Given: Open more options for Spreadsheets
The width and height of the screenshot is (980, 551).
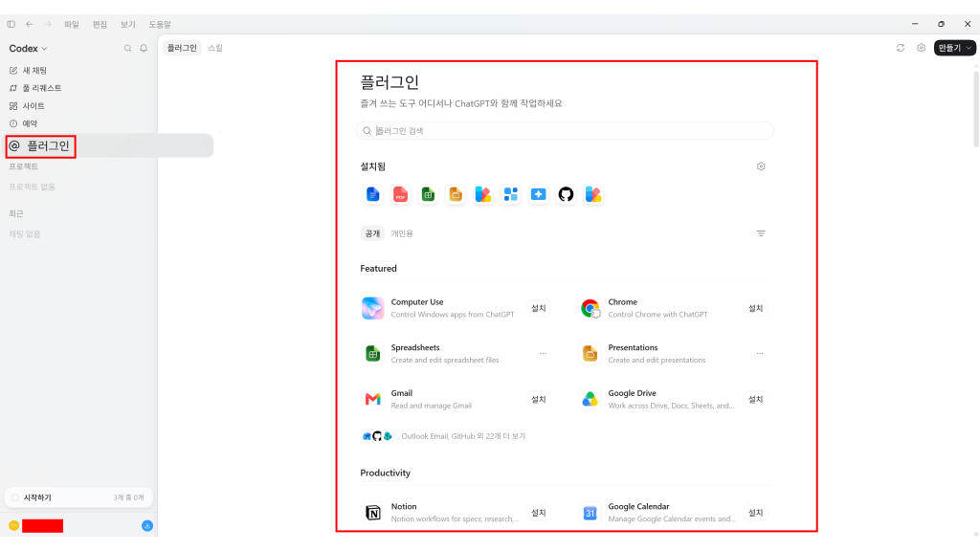Looking at the screenshot, I should click(x=543, y=354).
